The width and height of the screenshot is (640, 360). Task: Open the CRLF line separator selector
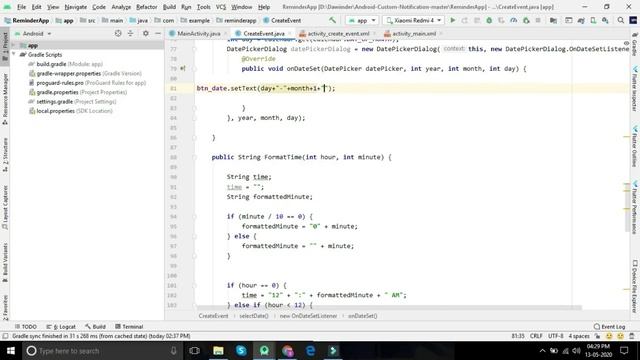536,336
